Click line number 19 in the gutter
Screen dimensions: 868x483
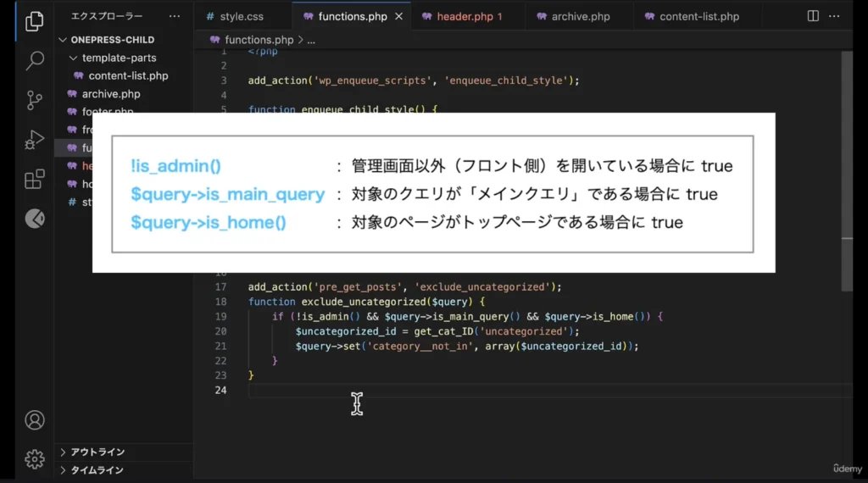[x=220, y=316]
